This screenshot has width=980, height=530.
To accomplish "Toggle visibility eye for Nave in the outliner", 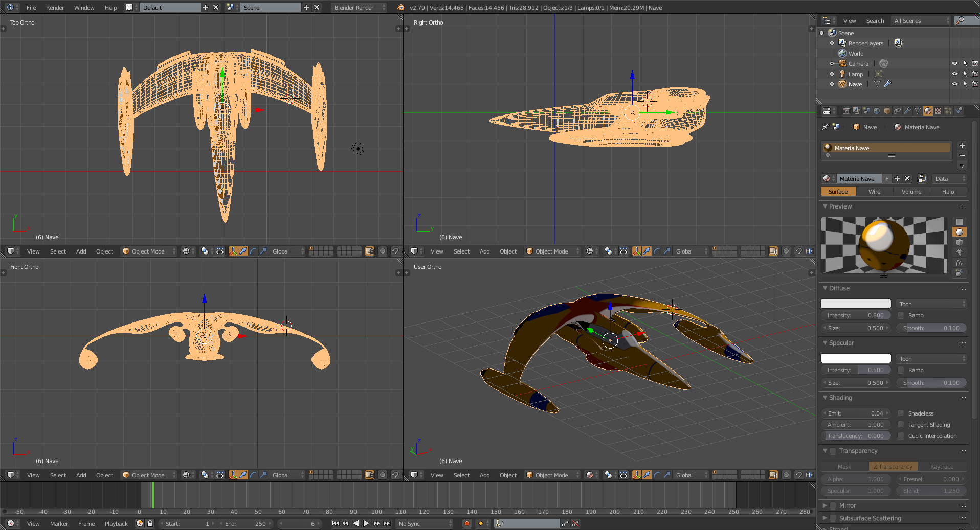I will click(954, 84).
